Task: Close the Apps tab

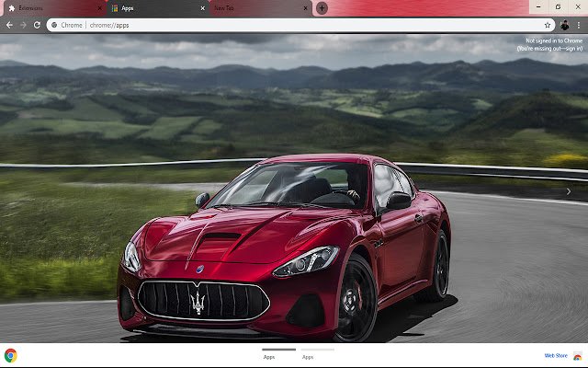Action: [202, 8]
